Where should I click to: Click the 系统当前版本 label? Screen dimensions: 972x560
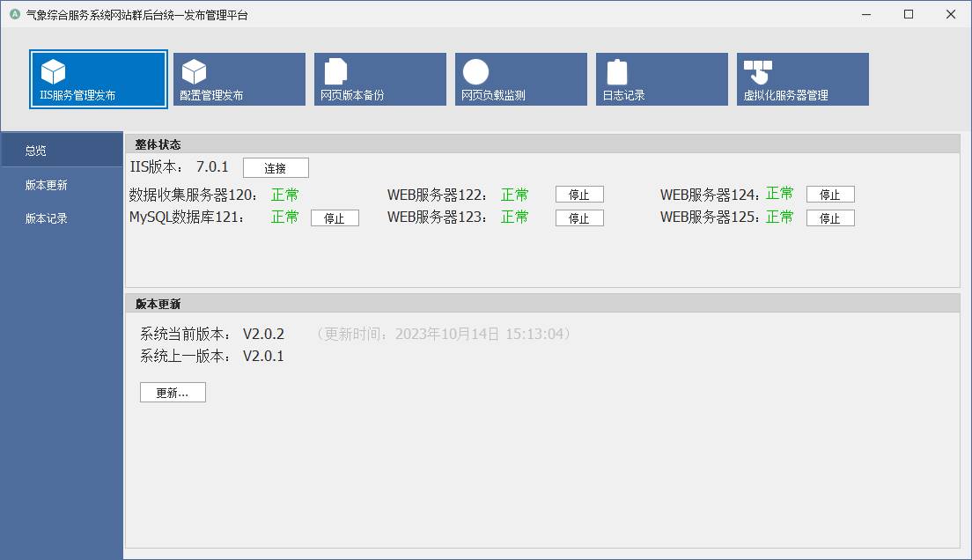(x=185, y=335)
